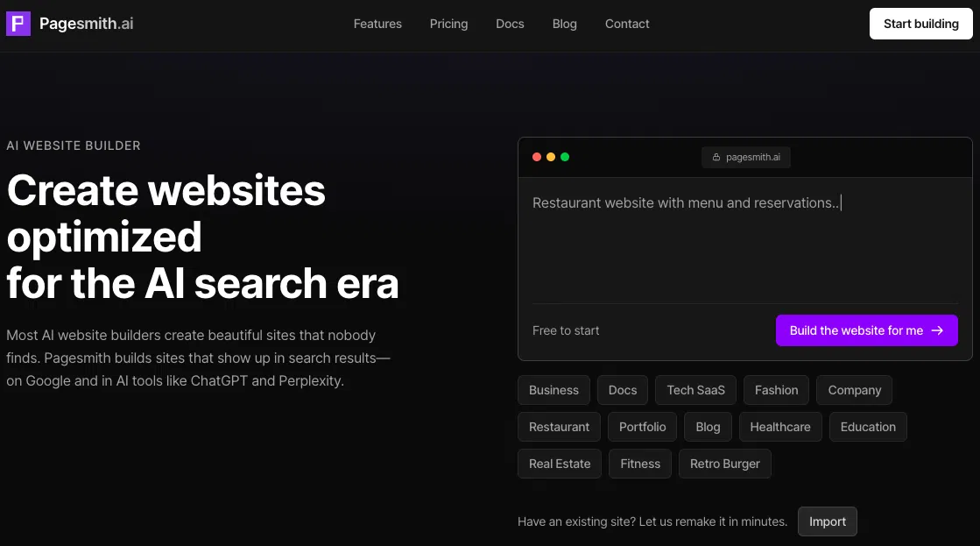Pick the Fashion template chip
Image resolution: width=980 pixels, height=546 pixels.
776,390
